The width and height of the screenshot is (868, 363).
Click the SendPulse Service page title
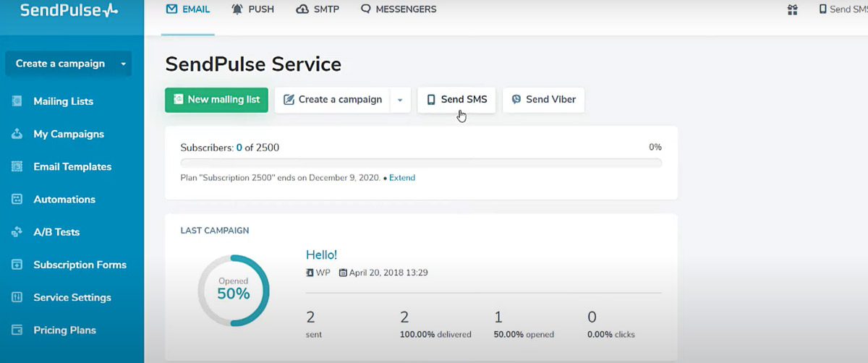[253, 64]
